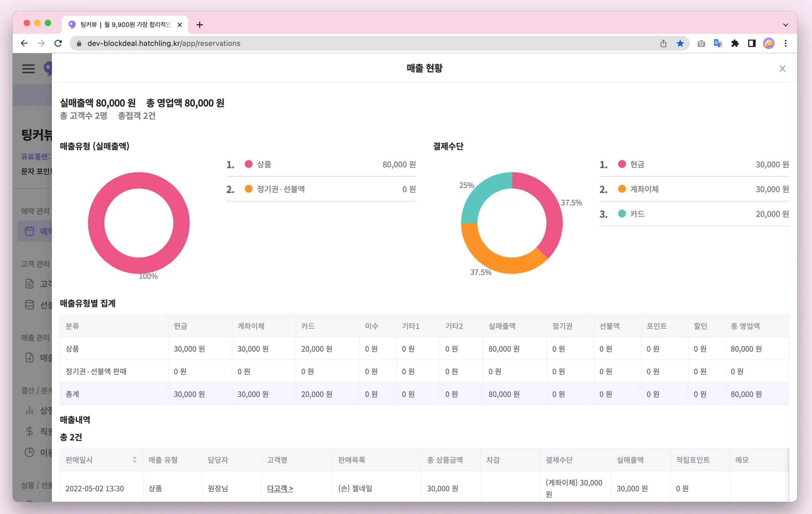The width and height of the screenshot is (812, 514).
Task: Open the Chrome three-dot menu
Action: (785, 43)
